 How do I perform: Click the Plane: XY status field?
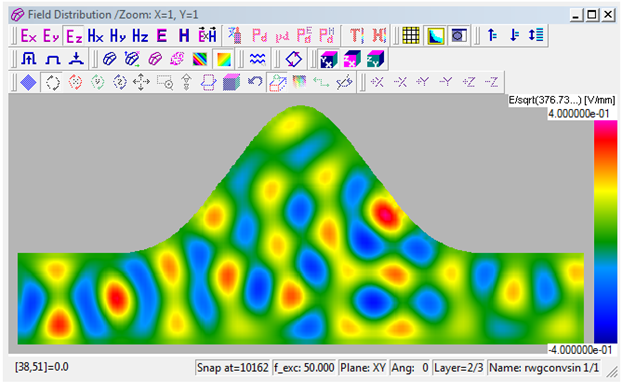pyautogui.click(x=363, y=368)
